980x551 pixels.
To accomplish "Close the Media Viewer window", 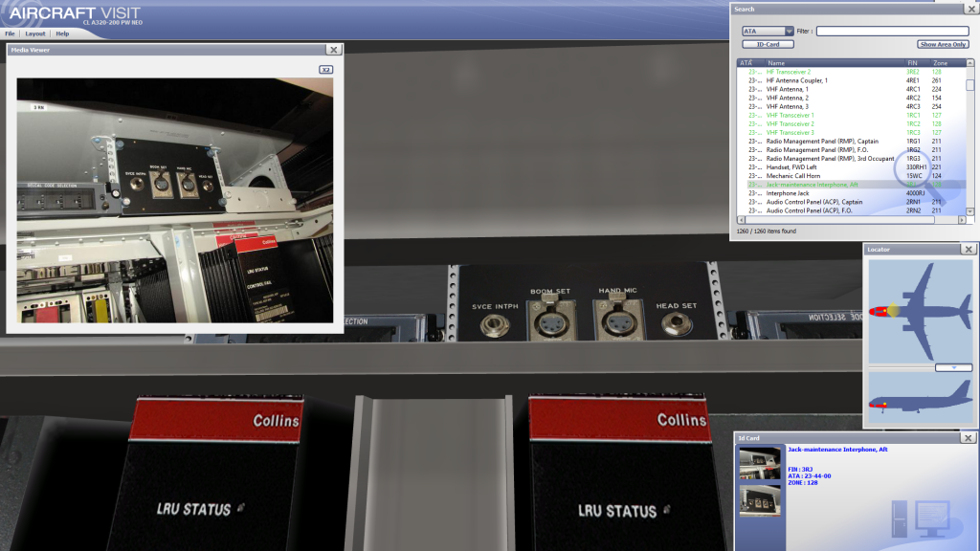I will coord(334,50).
